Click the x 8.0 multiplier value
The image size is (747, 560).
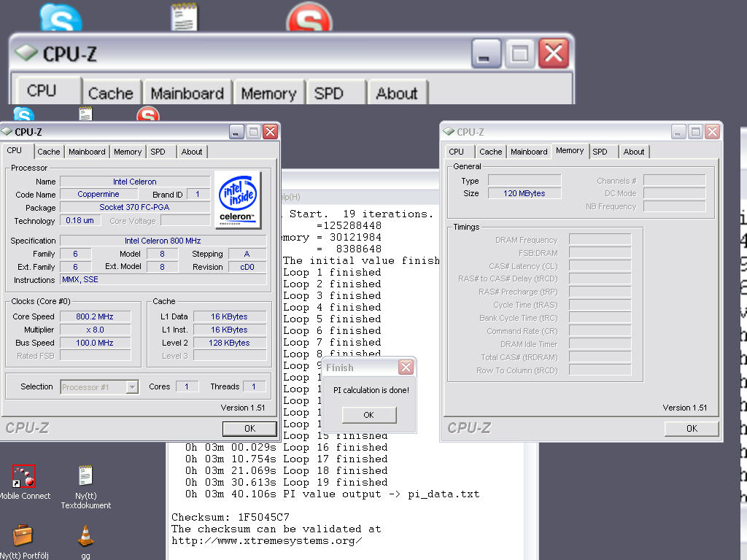click(95, 330)
